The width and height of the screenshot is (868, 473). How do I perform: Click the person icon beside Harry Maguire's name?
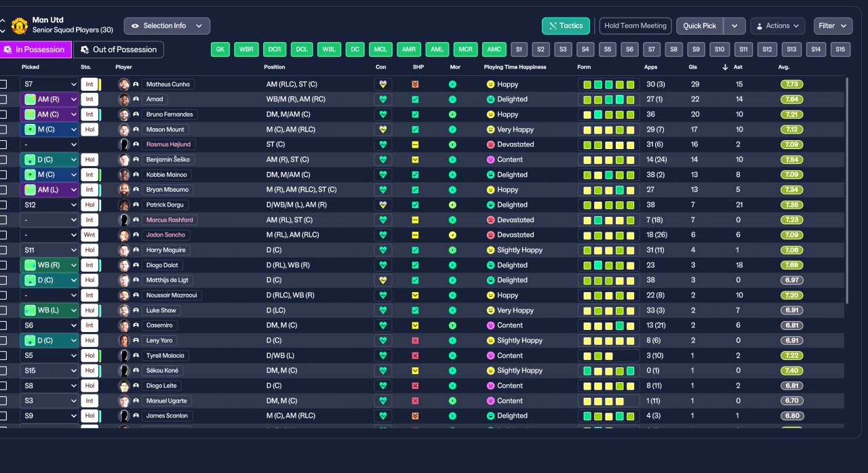(x=136, y=250)
